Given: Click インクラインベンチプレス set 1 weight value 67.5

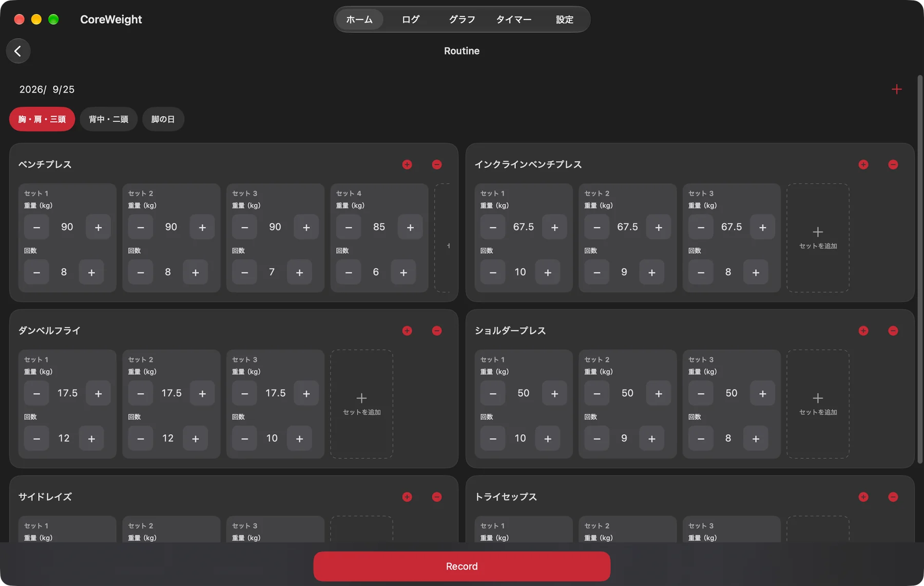Looking at the screenshot, I should pos(524,227).
